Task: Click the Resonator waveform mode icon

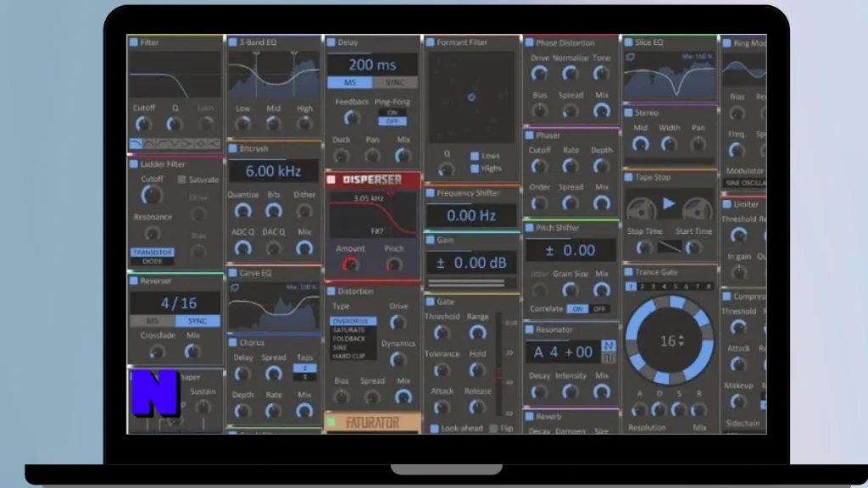Action: click(609, 346)
